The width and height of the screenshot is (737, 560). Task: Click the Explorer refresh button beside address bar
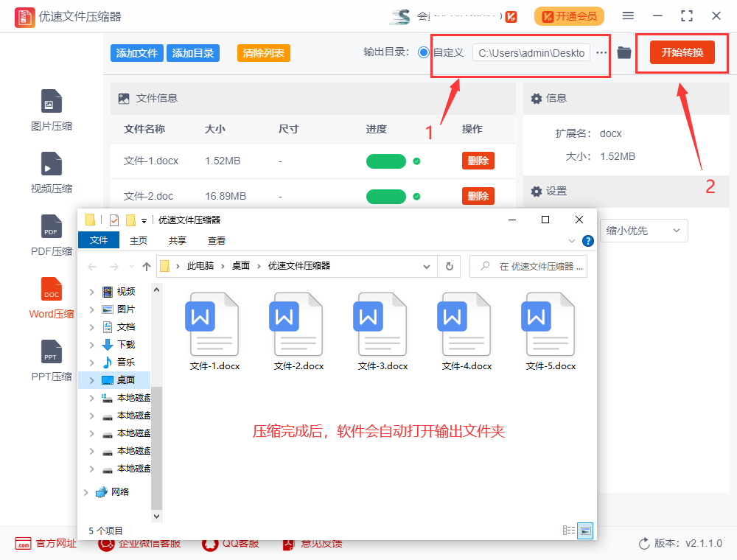click(x=450, y=267)
